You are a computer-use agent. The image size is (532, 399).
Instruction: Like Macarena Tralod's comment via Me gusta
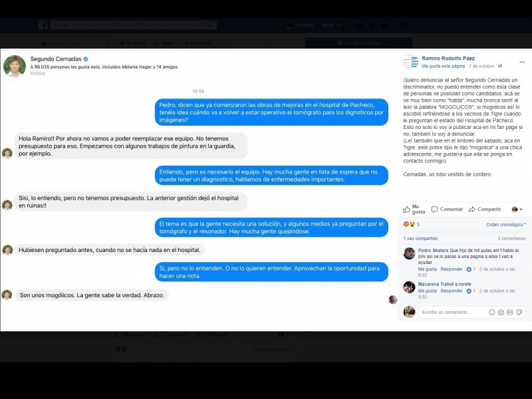click(x=427, y=291)
